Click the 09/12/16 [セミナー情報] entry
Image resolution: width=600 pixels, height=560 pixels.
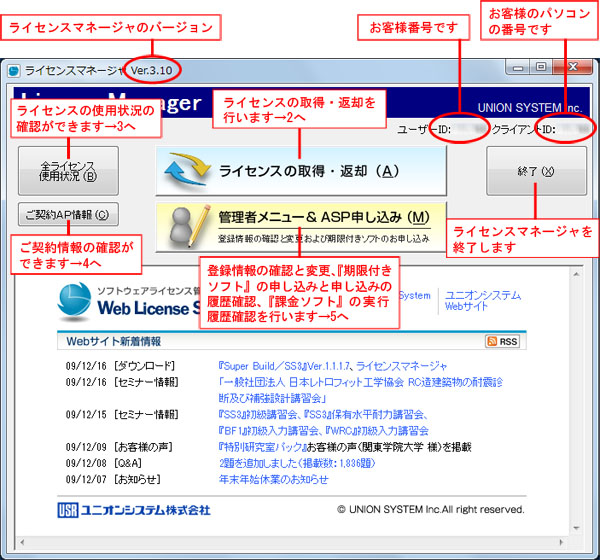pyautogui.click(x=122, y=382)
